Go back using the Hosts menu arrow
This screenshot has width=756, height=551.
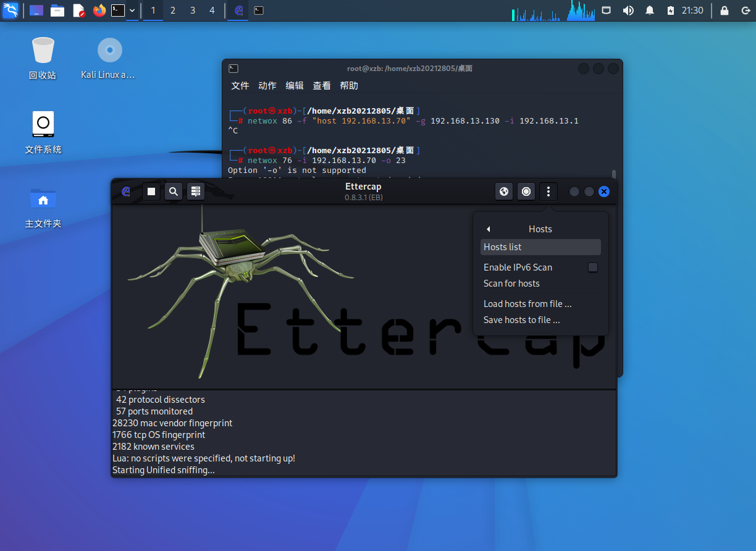pyautogui.click(x=488, y=229)
